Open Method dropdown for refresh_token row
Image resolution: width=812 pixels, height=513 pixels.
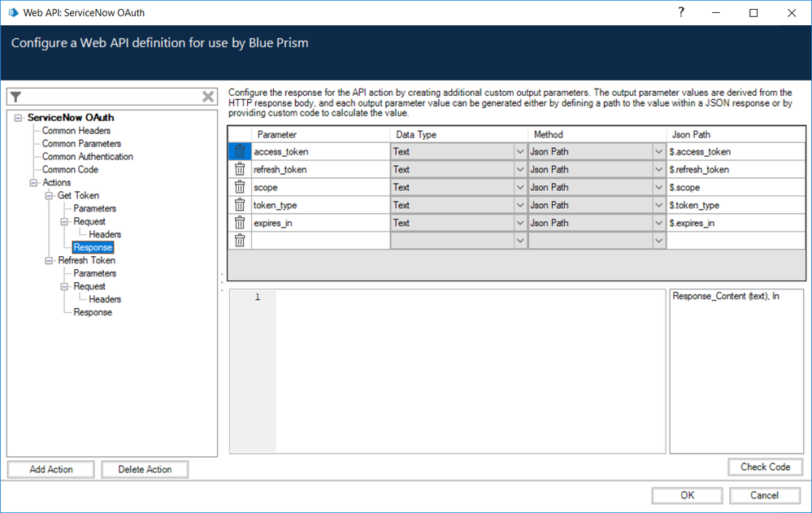coord(658,169)
